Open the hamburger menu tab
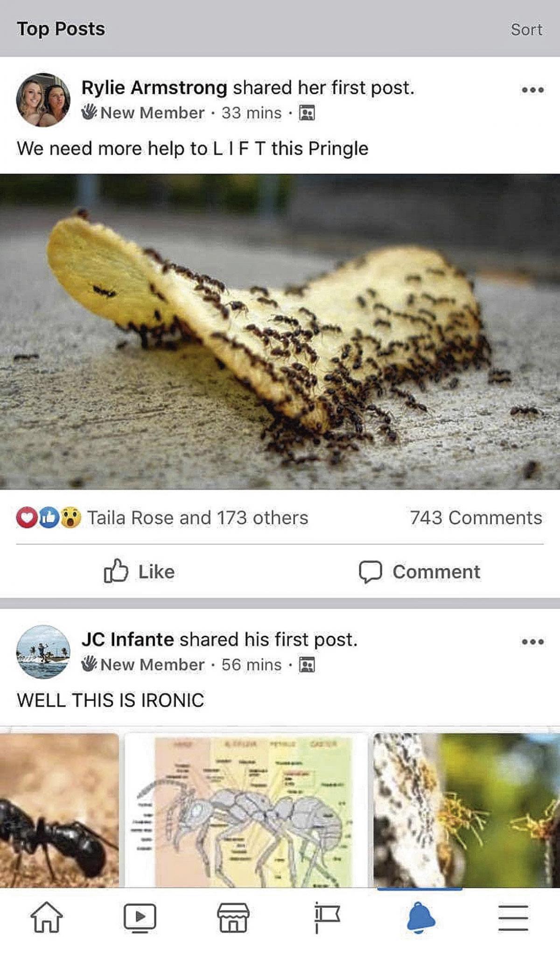 tap(513, 918)
